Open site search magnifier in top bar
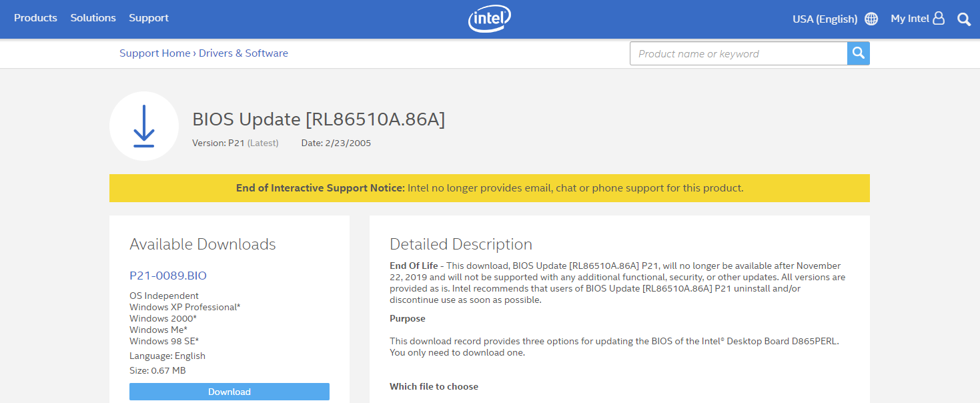This screenshot has width=980, height=403. click(x=964, y=19)
